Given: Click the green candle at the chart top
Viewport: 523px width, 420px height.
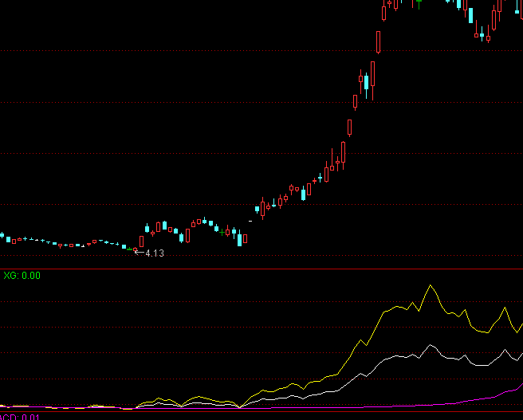Looking at the screenshot, I should pos(418,2).
